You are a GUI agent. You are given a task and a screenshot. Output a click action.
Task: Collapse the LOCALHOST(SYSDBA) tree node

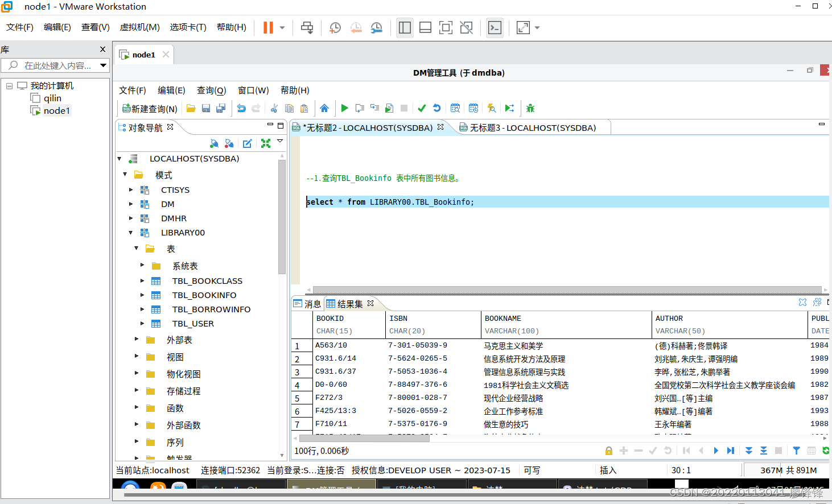point(120,159)
